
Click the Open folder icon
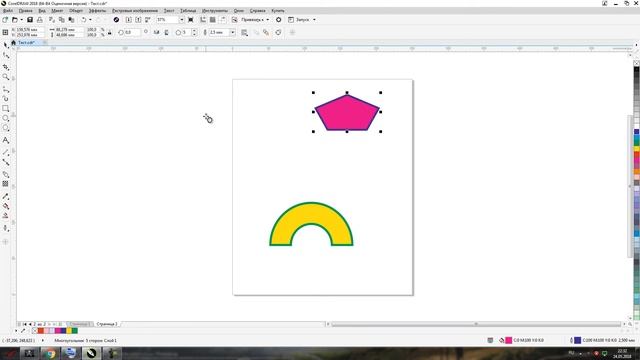click(15, 20)
